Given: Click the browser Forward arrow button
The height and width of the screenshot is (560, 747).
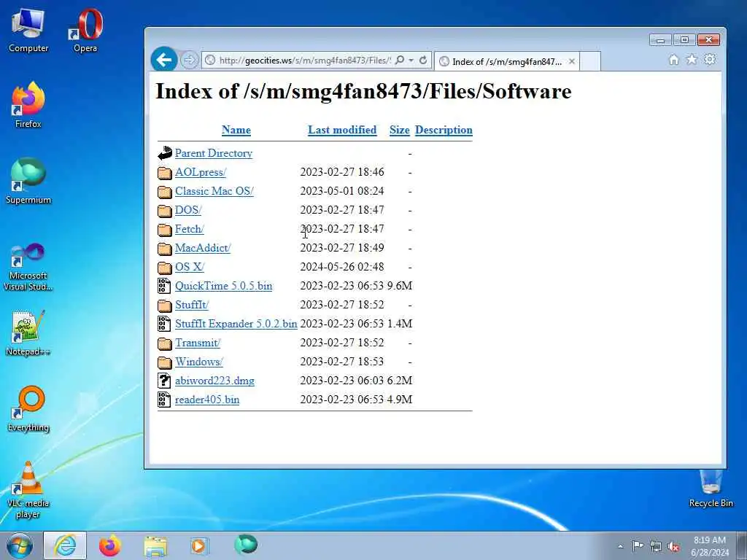Looking at the screenshot, I should (190, 60).
